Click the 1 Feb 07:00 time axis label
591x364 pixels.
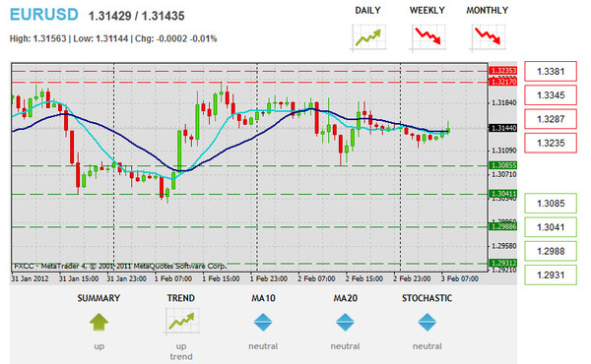(173, 278)
